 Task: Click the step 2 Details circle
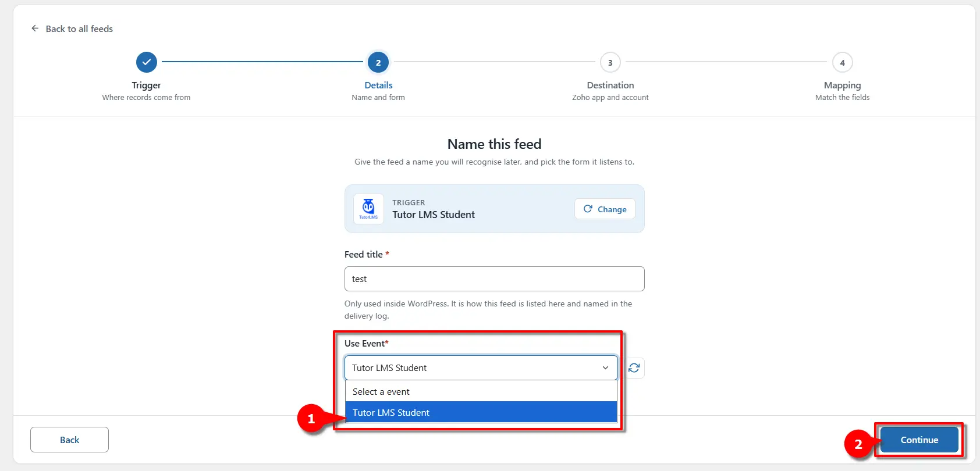point(378,62)
